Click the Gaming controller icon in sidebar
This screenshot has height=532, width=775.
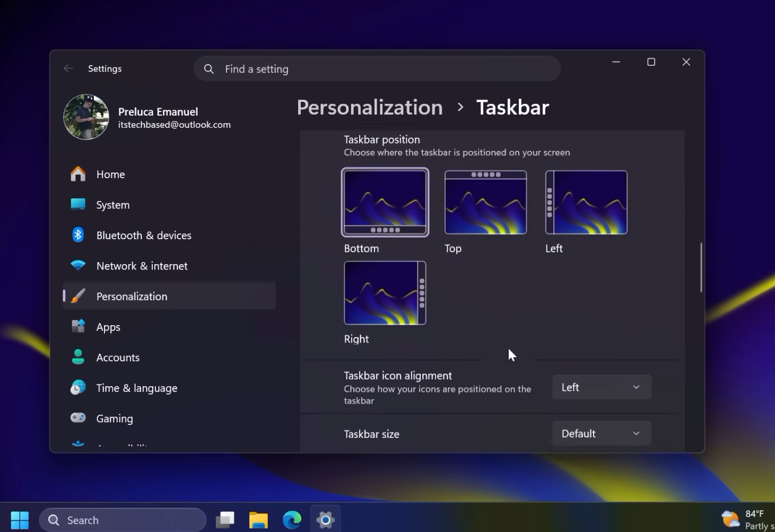tap(78, 418)
